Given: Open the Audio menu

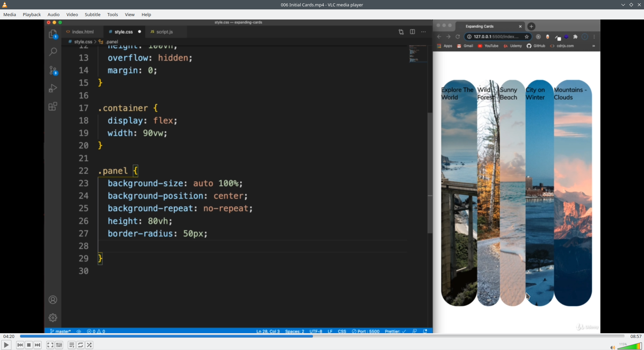Looking at the screenshot, I should (x=54, y=14).
